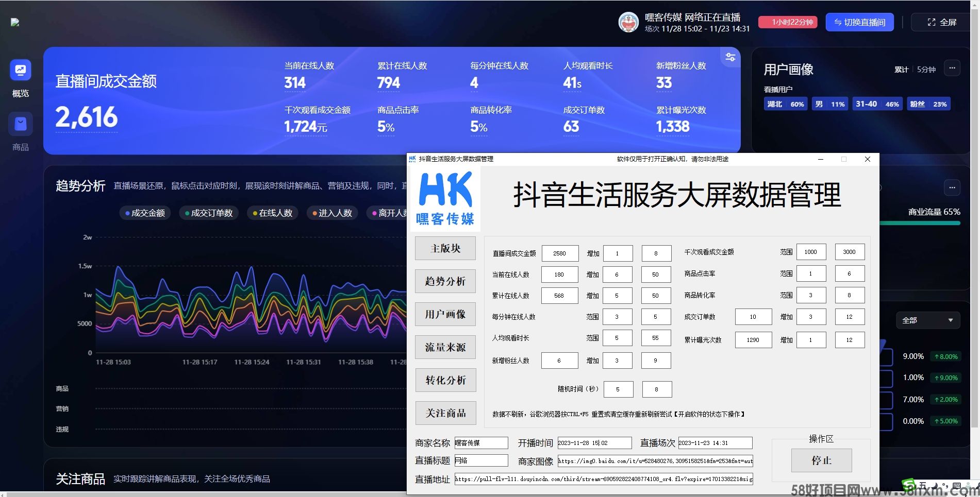Click the 停止 button in 操作区
This screenshot has height=497, width=980.
(x=821, y=460)
